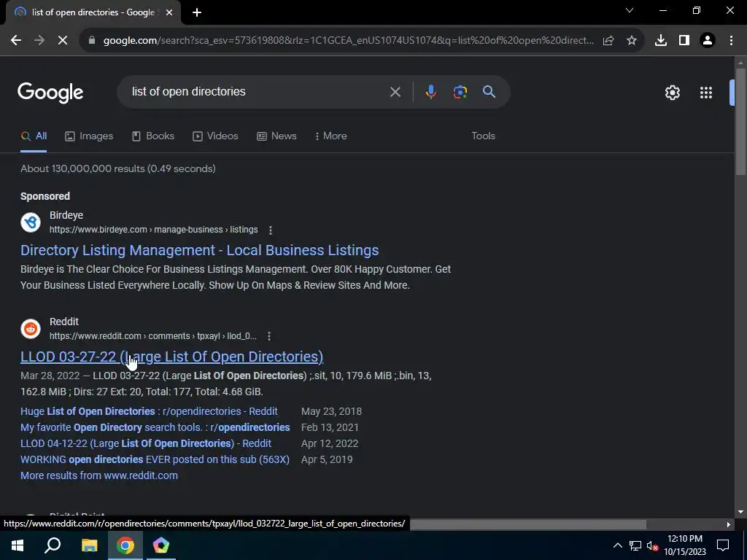Image resolution: width=747 pixels, height=560 pixels.
Task: Open the pentagon app on the taskbar
Action: coord(161,545)
